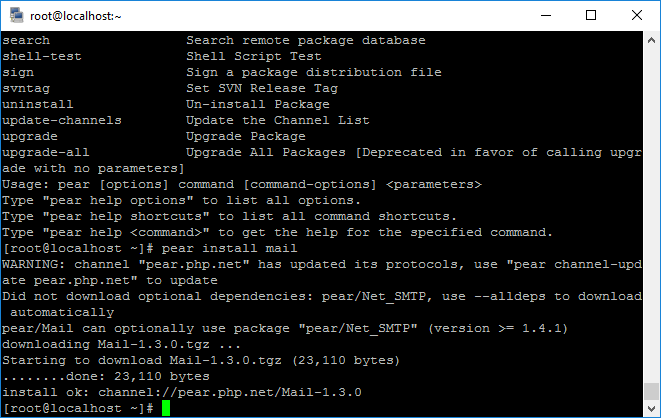Image resolution: width=661 pixels, height=418 pixels.
Task: Click the scrollbar down arrow
Action: coord(651,408)
